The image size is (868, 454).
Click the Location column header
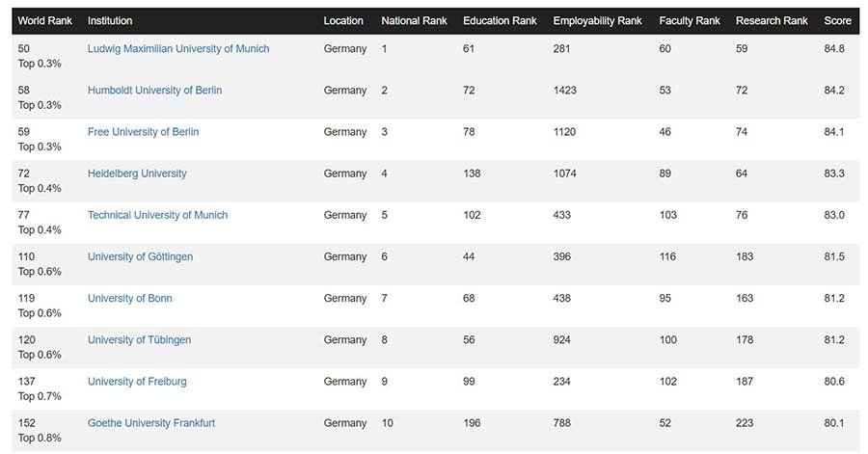343,21
